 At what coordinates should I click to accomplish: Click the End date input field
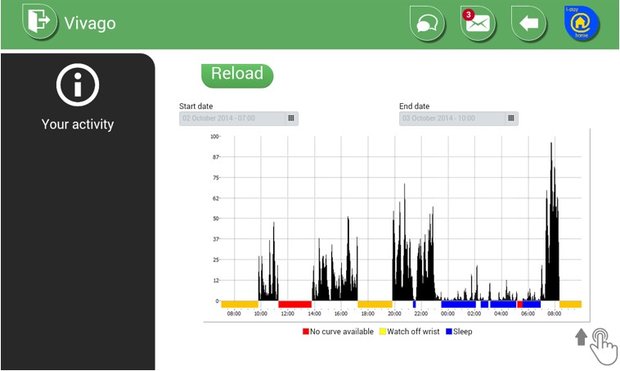[459, 119]
